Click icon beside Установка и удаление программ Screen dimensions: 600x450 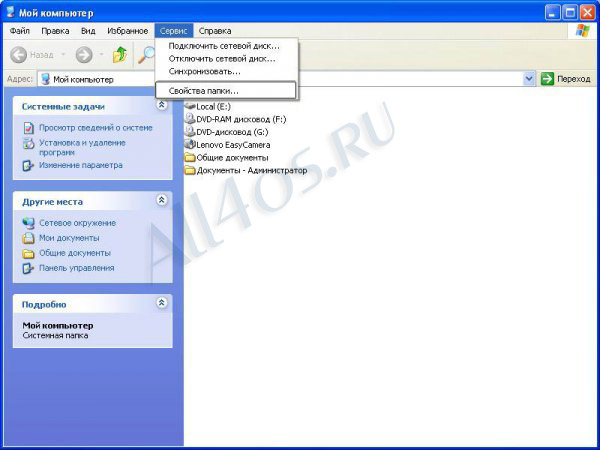pos(29,143)
